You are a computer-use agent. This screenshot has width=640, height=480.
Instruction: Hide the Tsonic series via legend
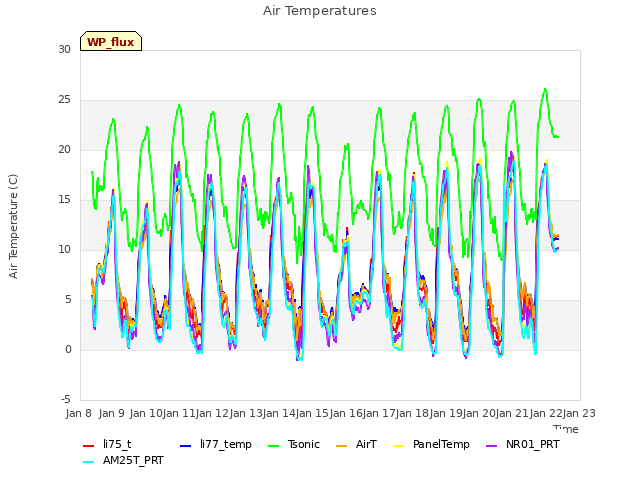tap(293, 444)
